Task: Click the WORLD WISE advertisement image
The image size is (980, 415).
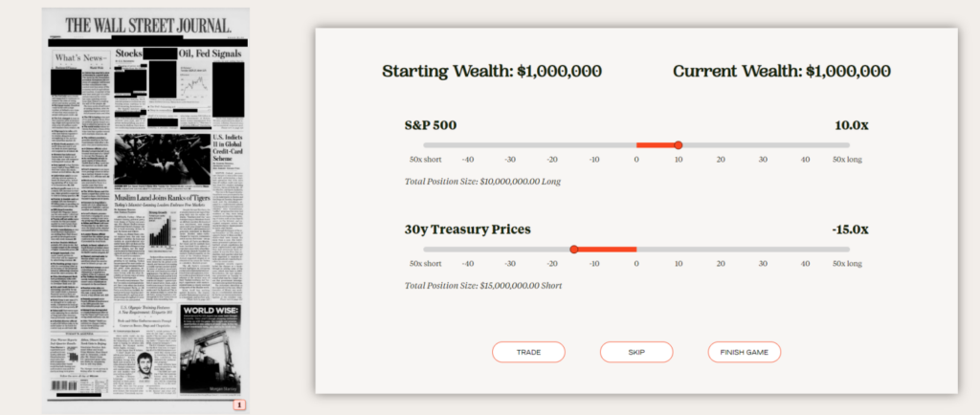Action: point(210,349)
